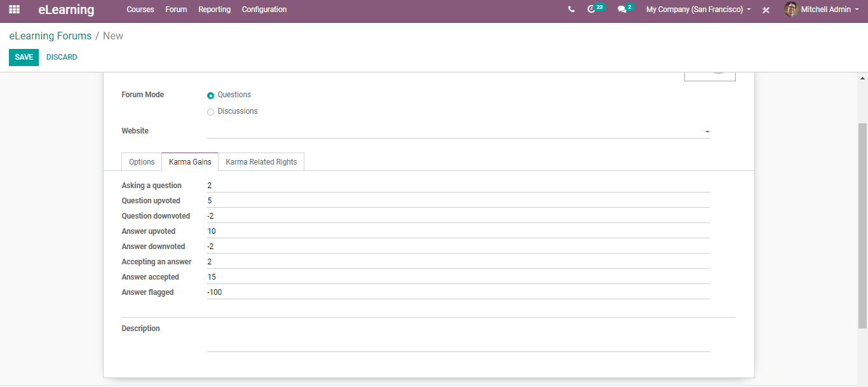Open the Forum menu
Screen dimensions: 868x387
click(176, 10)
